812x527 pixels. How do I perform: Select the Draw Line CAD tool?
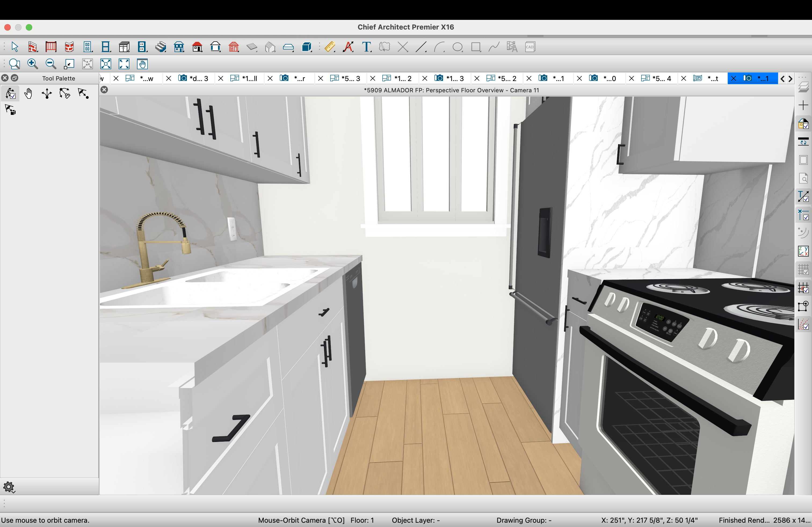421,47
